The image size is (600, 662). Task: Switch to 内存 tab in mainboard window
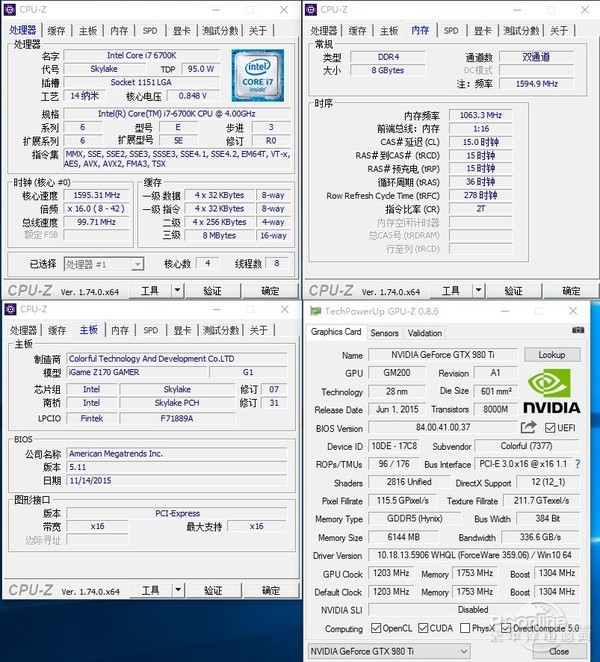[120, 330]
